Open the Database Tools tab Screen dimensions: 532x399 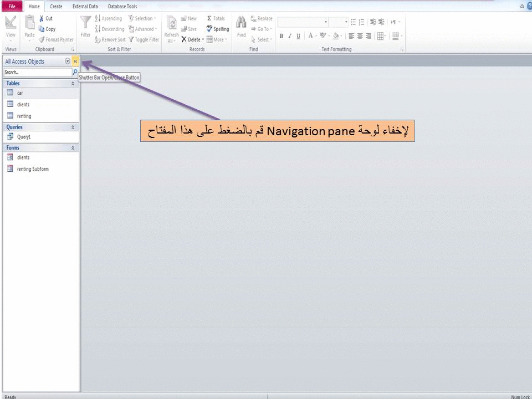[x=122, y=6]
